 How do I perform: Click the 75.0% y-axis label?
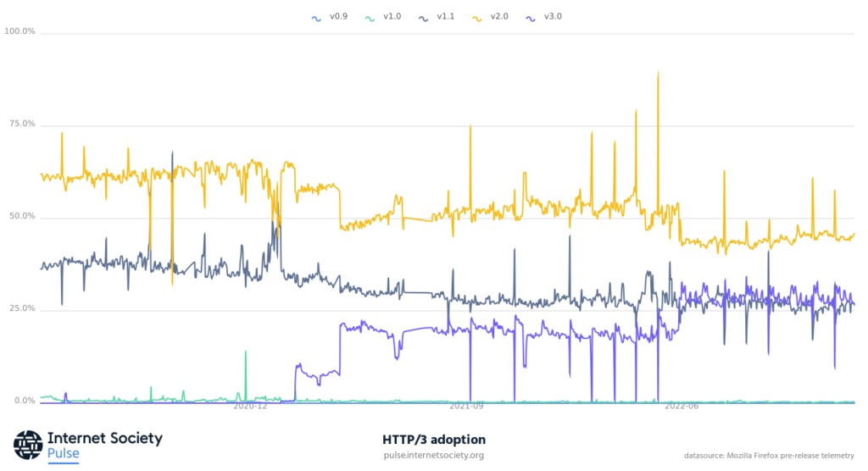tap(19, 125)
